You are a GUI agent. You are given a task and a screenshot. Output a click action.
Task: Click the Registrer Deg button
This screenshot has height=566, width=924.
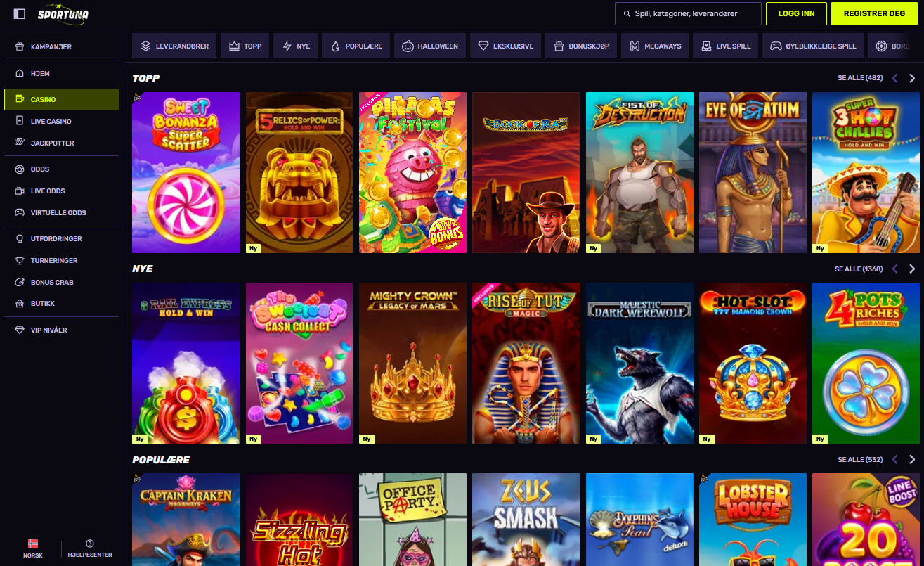(x=874, y=13)
